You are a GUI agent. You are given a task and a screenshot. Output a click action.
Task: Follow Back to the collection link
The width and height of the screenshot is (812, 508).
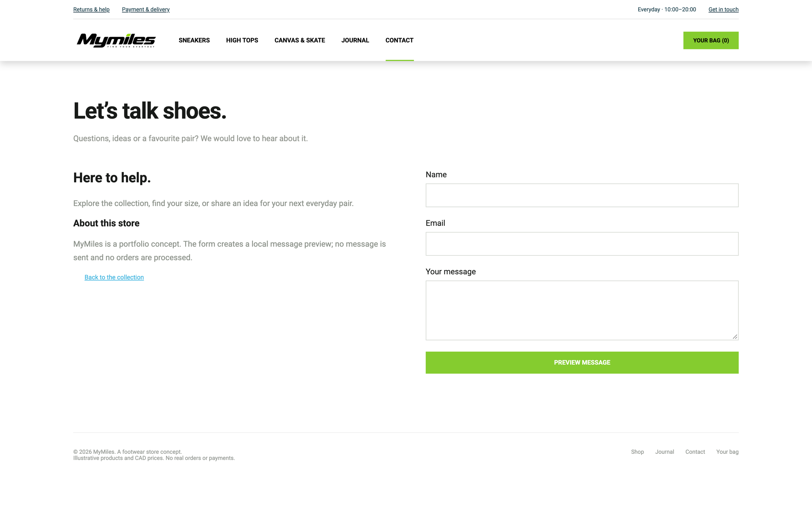114,277
